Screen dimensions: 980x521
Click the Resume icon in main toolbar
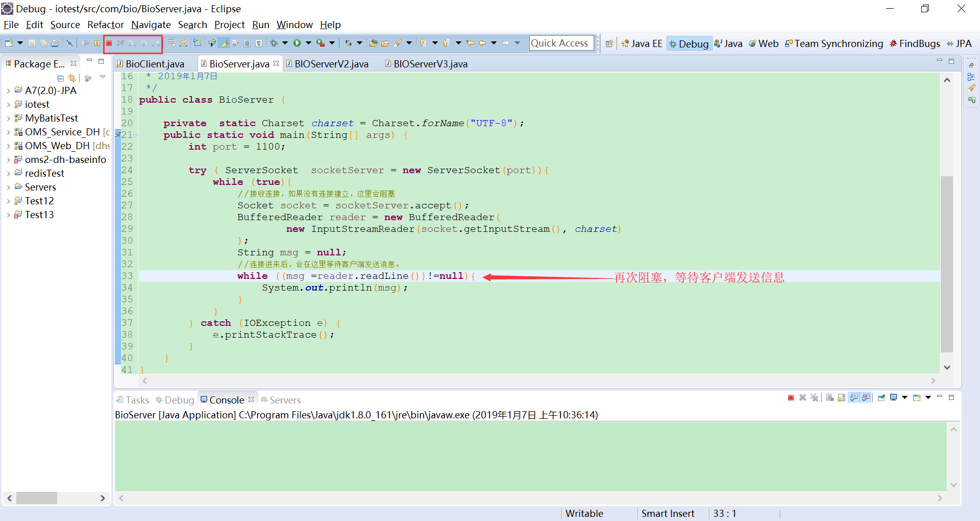point(85,43)
